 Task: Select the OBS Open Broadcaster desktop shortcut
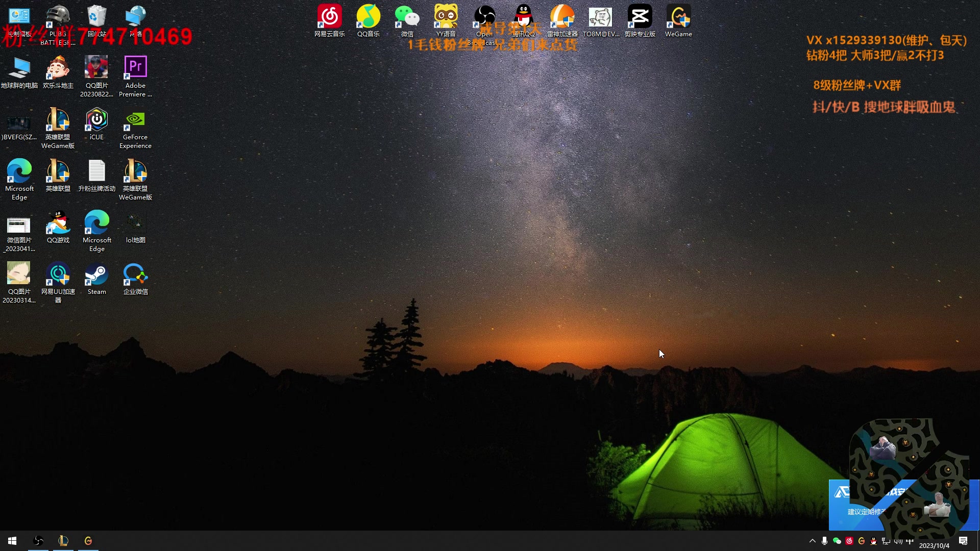pyautogui.click(x=485, y=23)
